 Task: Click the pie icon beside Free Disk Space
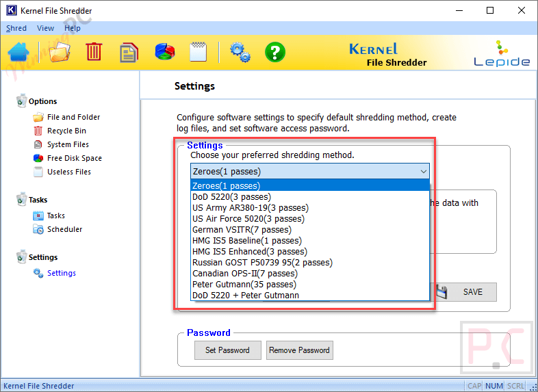point(38,158)
